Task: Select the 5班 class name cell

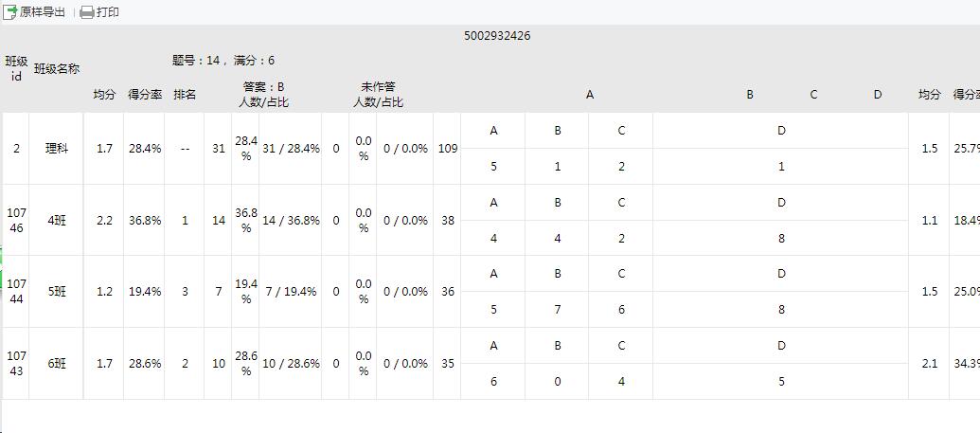Action: coord(57,292)
